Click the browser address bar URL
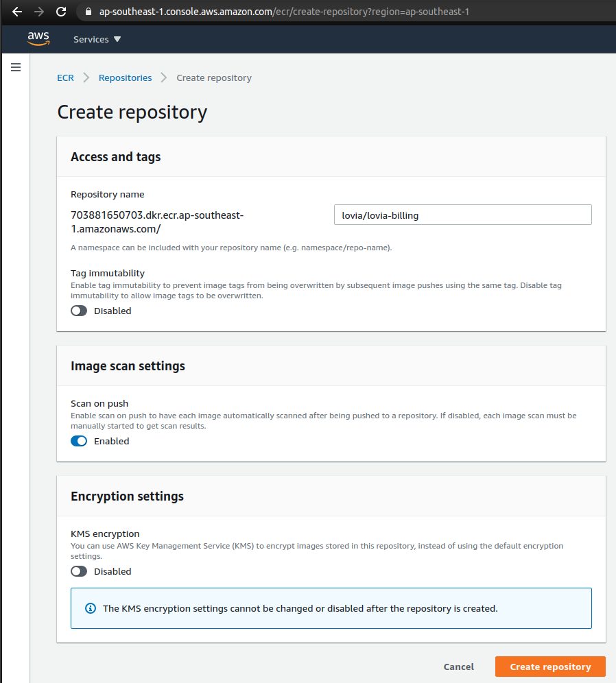 coord(284,12)
